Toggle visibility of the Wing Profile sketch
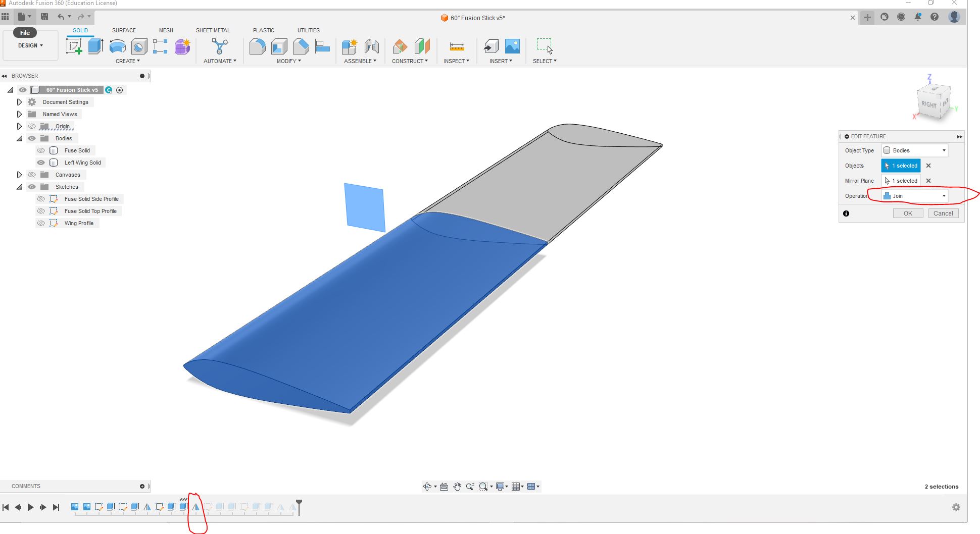 [x=41, y=223]
